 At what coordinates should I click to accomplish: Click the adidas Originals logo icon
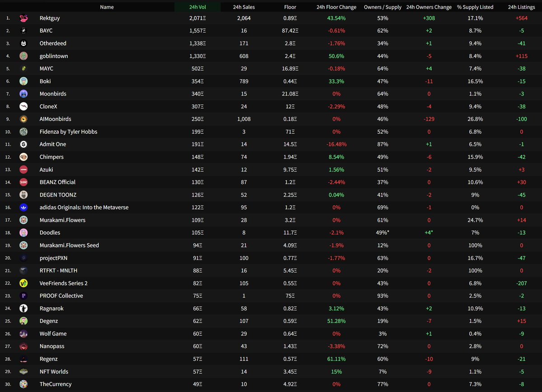23,208
